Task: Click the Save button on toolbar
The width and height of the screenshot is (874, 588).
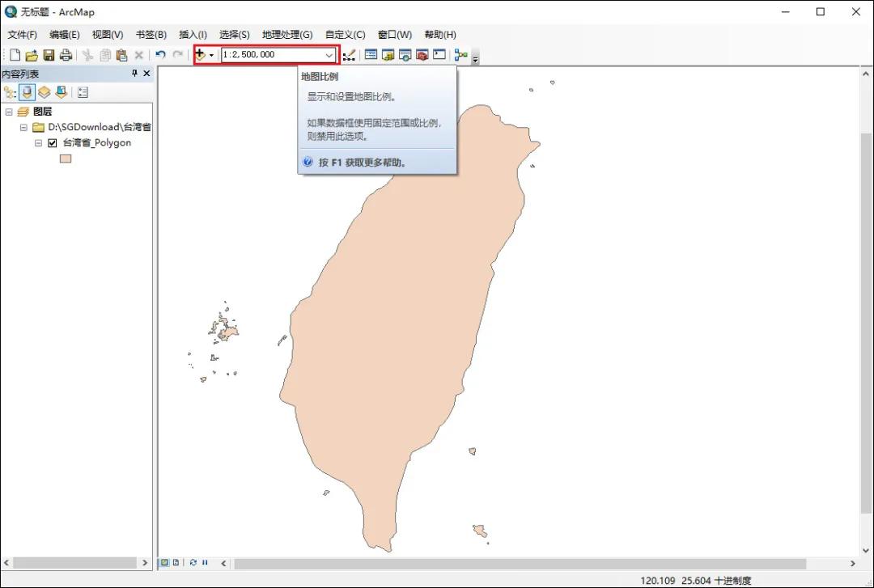Action: (x=49, y=54)
